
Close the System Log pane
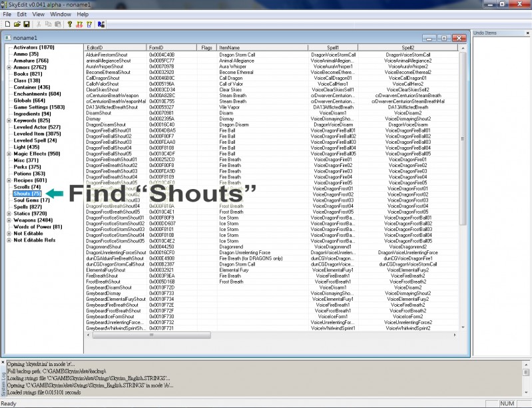pyautogui.click(x=3, y=363)
